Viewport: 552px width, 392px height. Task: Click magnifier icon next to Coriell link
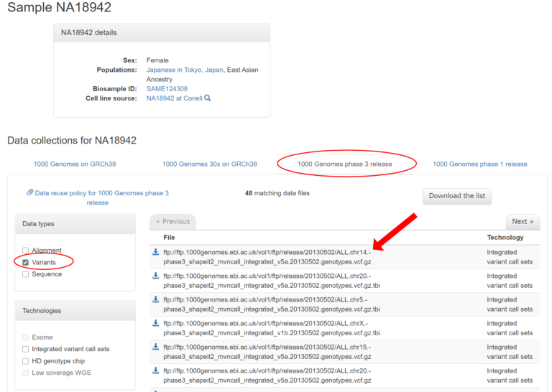tap(208, 98)
